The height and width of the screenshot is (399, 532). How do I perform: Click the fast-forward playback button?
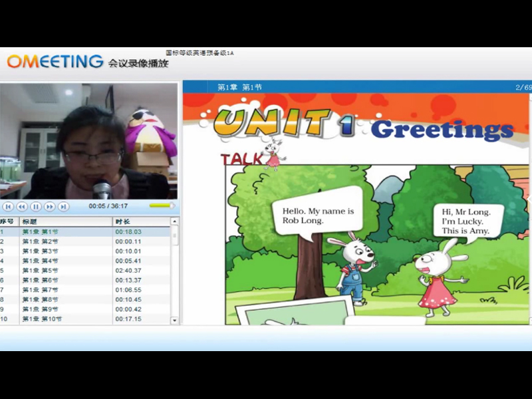click(x=50, y=207)
